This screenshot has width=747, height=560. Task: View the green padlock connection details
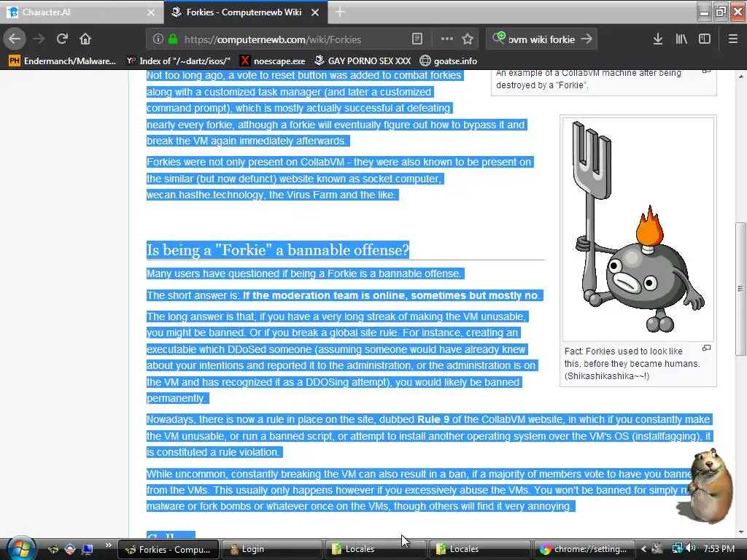point(172,39)
